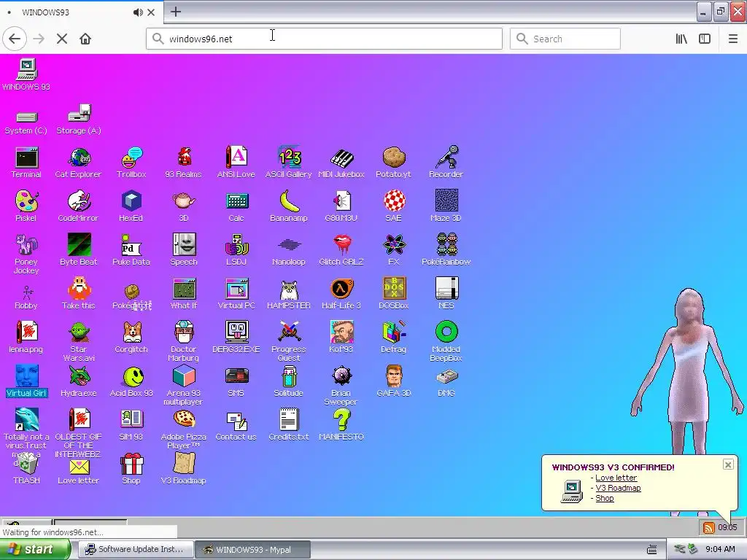
Task: Launch Kof'93 icon
Action: [x=341, y=337]
